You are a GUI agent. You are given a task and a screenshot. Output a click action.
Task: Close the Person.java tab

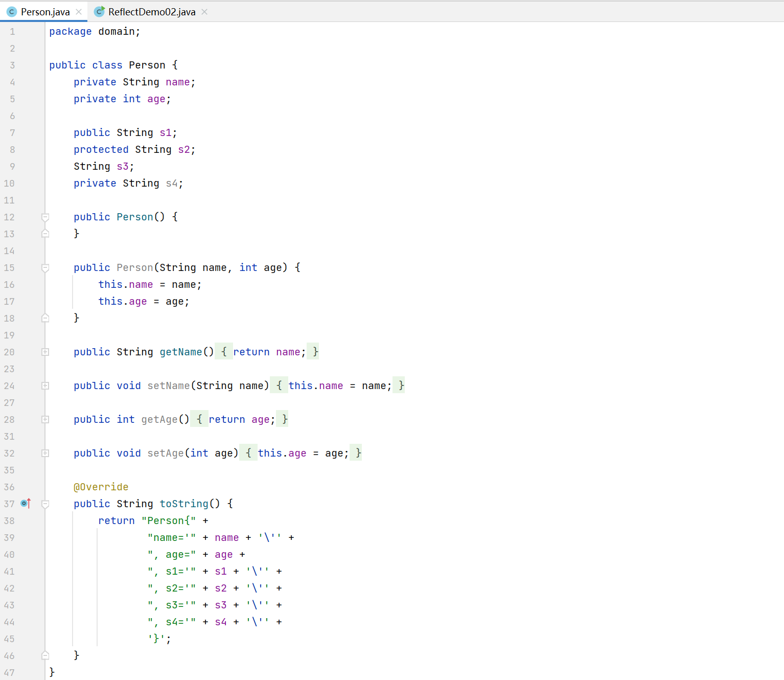point(79,12)
